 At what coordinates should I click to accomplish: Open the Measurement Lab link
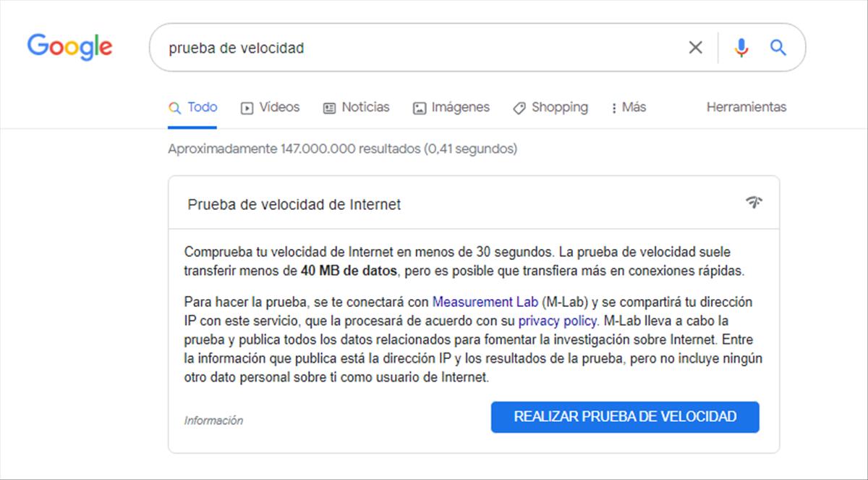tap(485, 302)
